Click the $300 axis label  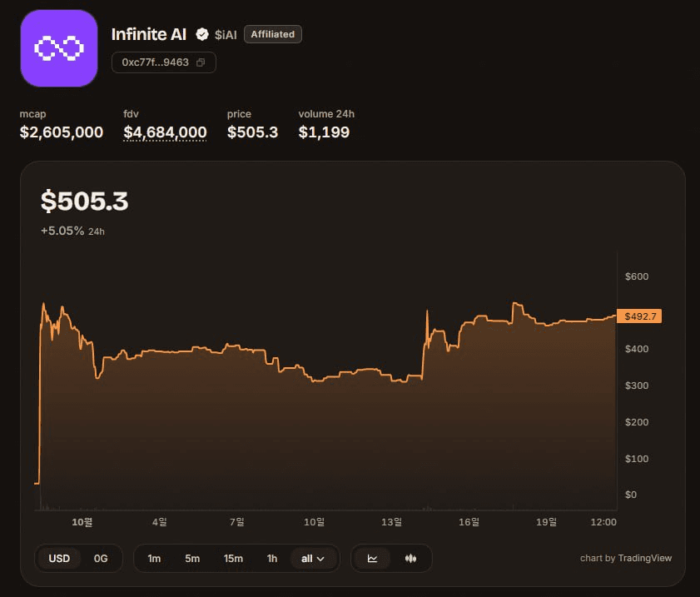coord(637,386)
